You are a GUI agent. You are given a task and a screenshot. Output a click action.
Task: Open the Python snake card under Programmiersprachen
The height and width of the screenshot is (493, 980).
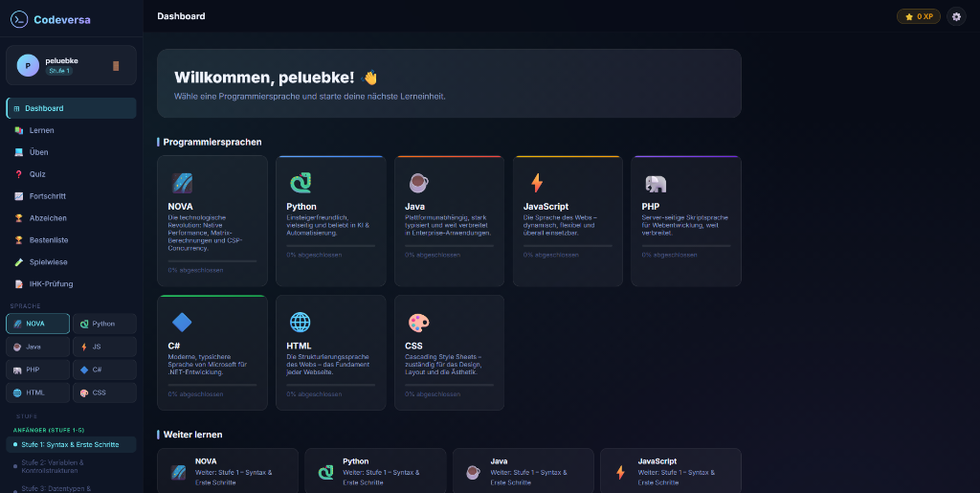click(x=330, y=221)
